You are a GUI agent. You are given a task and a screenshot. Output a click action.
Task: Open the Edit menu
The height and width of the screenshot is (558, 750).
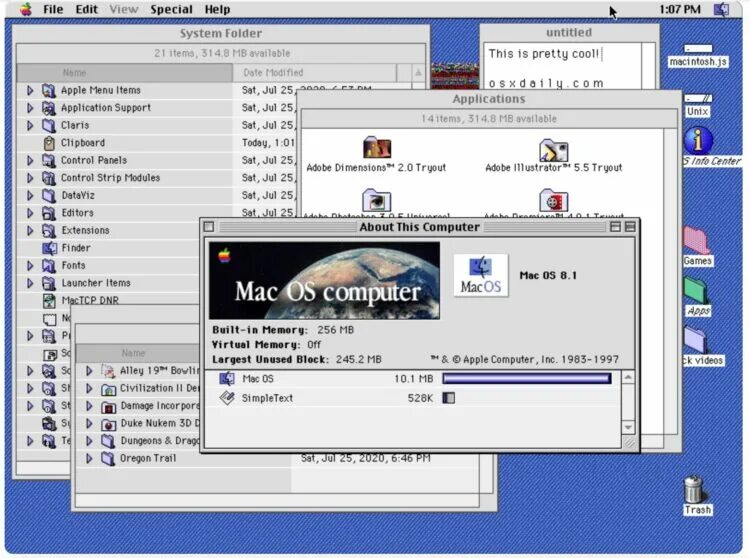coord(87,10)
